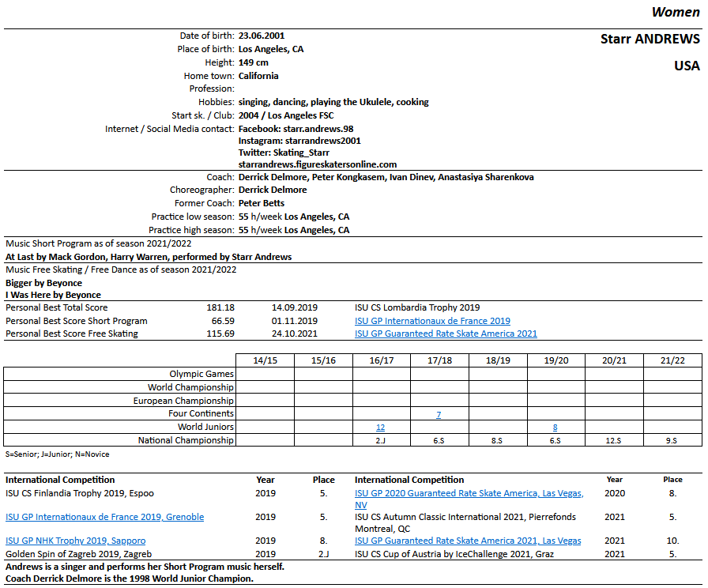This screenshot has width=708, height=588.
Task: Click the '21/22' season column header
Action: pyautogui.click(x=672, y=360)
